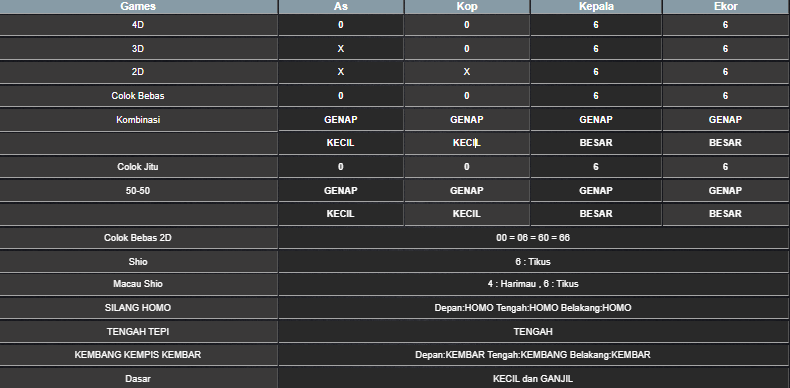Click Colok Bebas Kepala value 6
The image size is (790, 388).
pyautogui.click(x=596, y=96)
